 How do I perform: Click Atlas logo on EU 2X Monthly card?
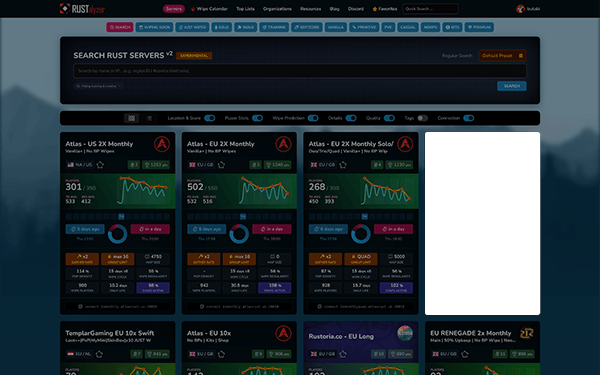(x=284, y=144)
